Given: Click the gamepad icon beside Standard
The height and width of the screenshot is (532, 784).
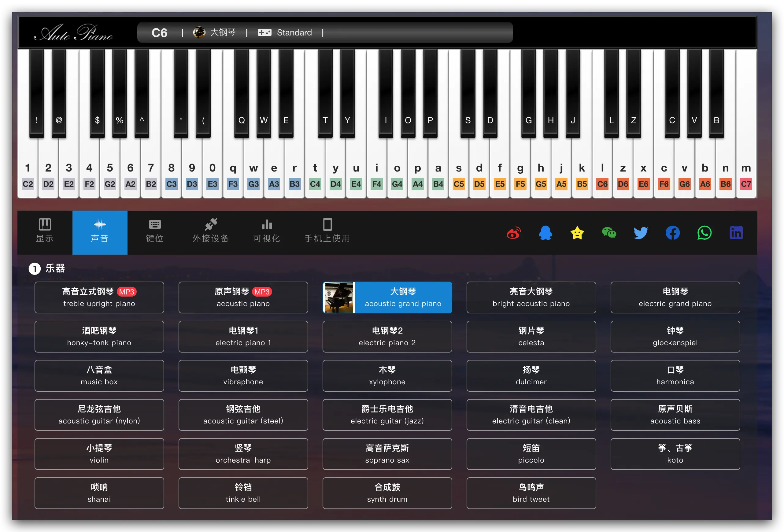Looking at the screenshot, I should click(265, 32).
